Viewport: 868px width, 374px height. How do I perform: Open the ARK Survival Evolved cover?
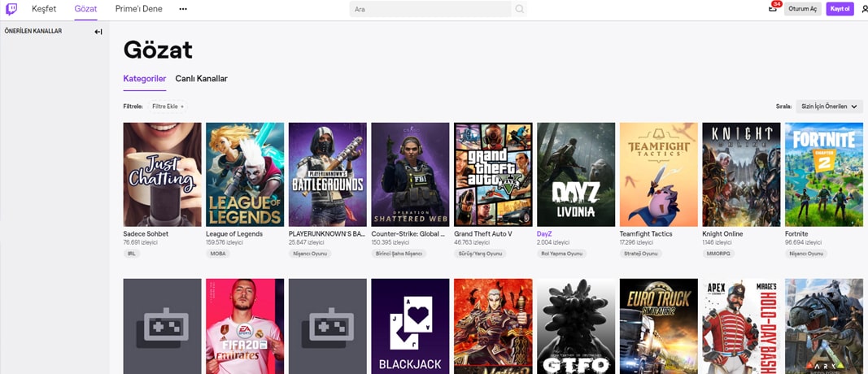824,326
